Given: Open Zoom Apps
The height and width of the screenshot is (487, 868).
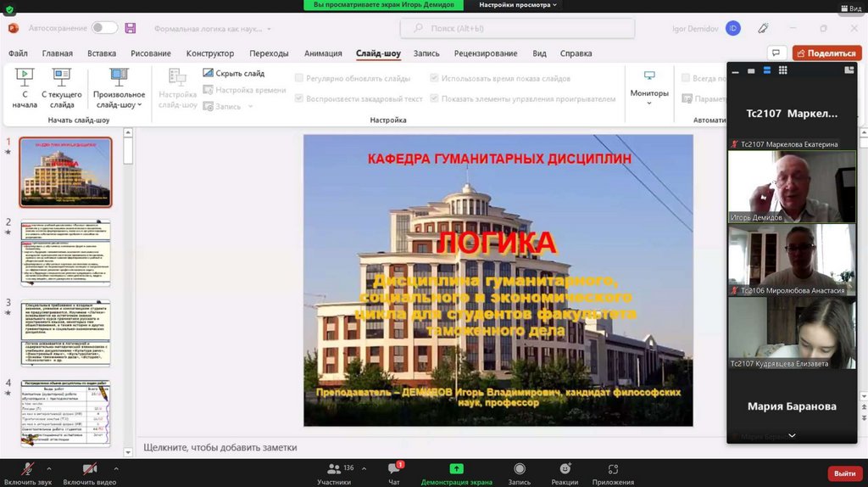Looking at the screenshot, I should [x=613, y=473].
